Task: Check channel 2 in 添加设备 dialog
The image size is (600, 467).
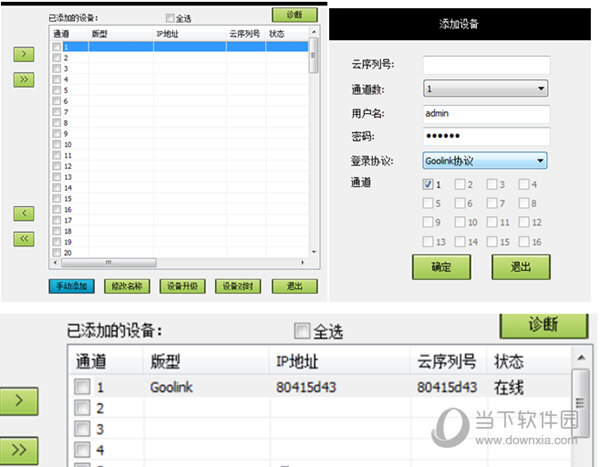Action: click(x=460, y=184)
